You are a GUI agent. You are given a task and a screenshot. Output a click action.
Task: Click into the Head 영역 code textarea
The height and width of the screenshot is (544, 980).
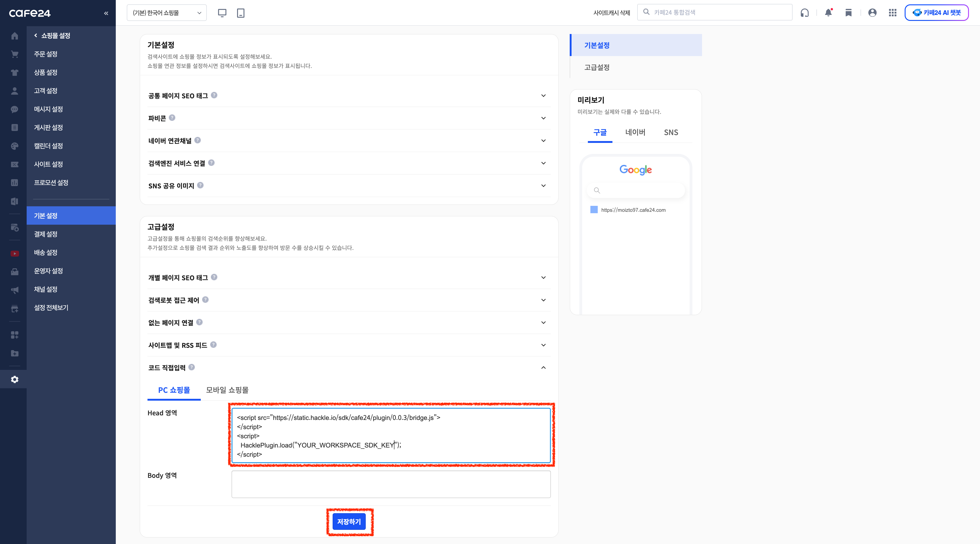(391, 435)
